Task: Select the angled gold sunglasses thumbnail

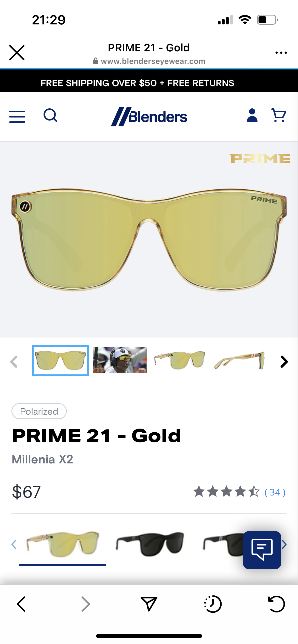Action: point(180,360)
